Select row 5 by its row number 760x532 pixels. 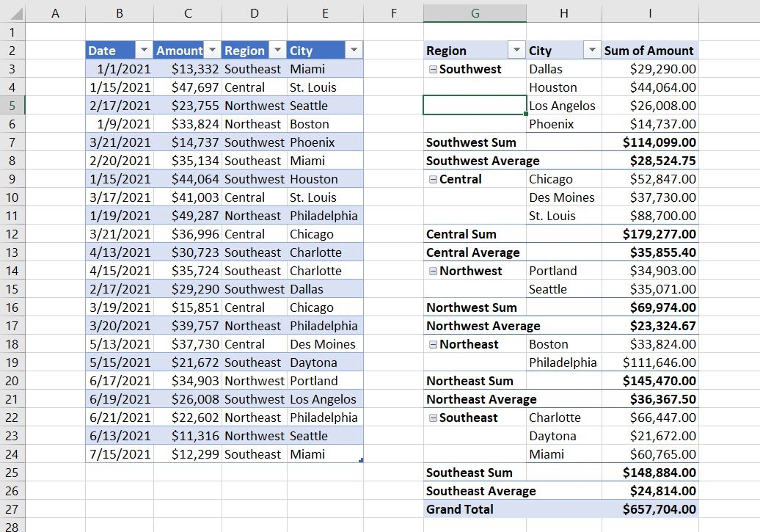pyautogui.click(x=12, y=106)
